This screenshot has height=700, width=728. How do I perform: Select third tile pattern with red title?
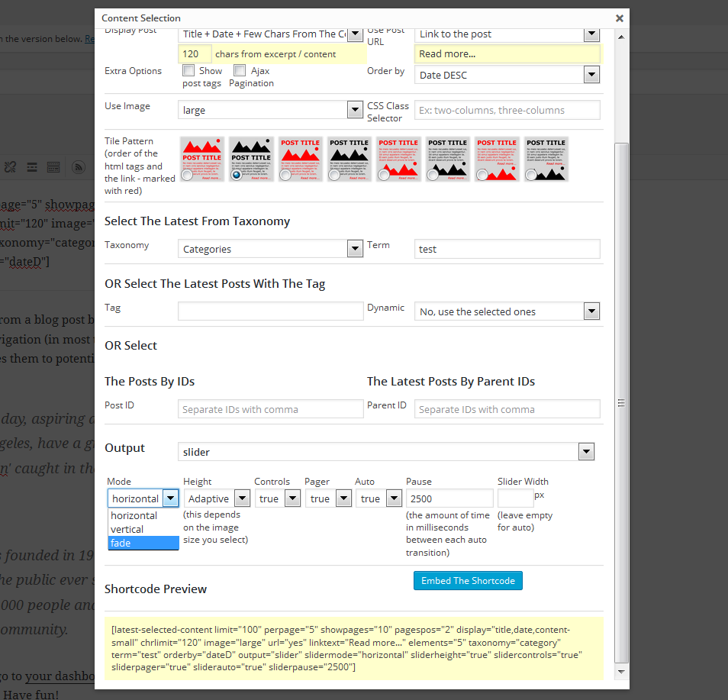click(301, 159)
